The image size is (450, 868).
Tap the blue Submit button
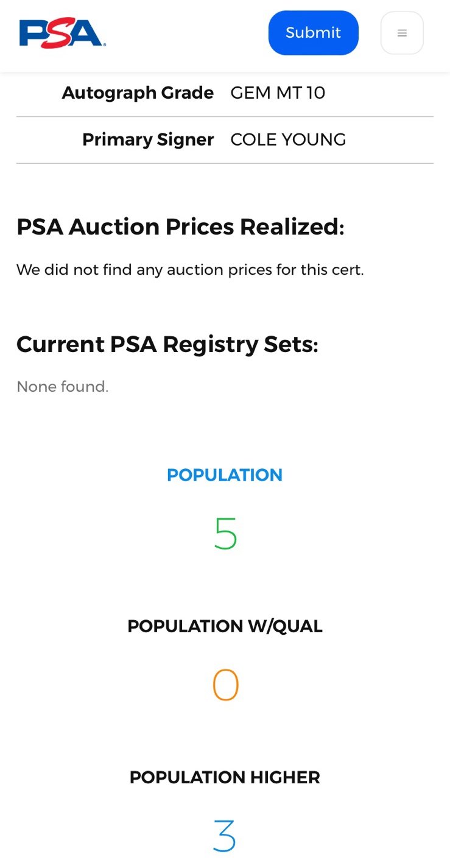point(314,33)
